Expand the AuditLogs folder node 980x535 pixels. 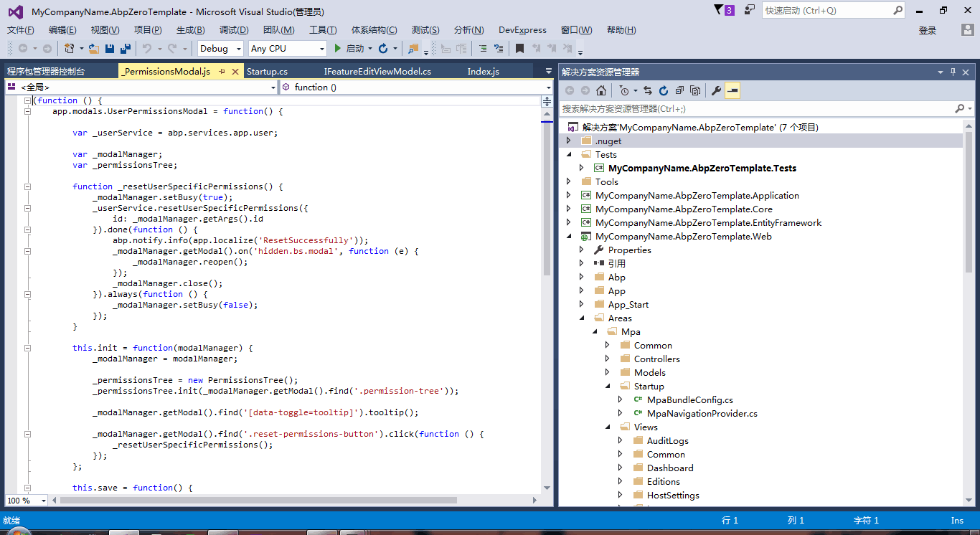pyautogui.click(x=621, y=441)
